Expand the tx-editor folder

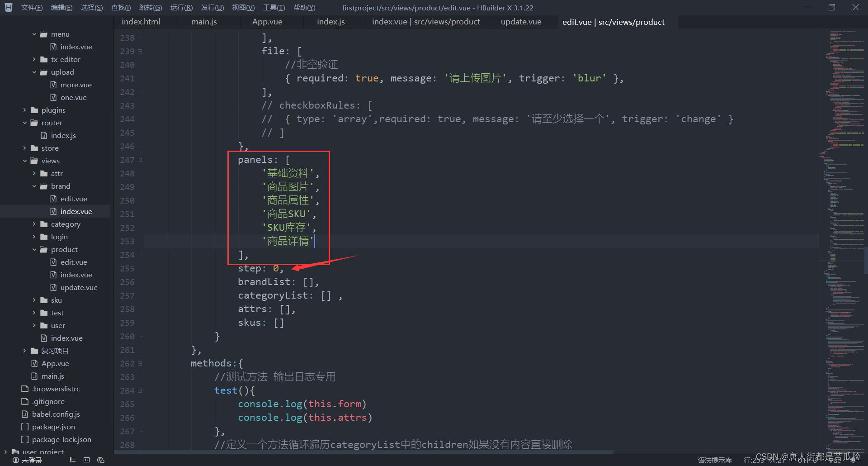click(34, 59)
